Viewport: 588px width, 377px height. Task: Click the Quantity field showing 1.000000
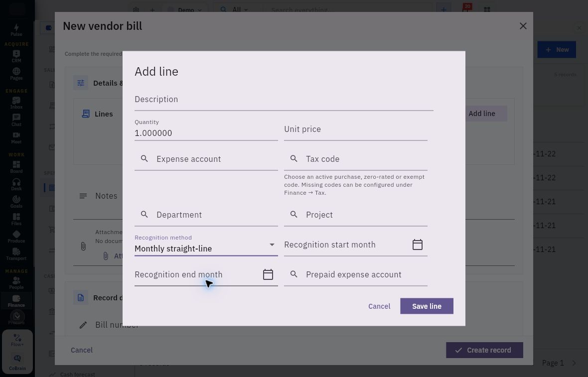point(206,129)
